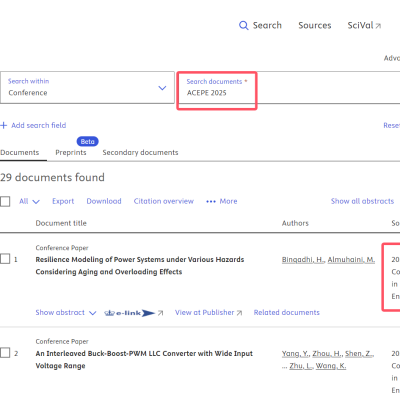Image resolution: width=400 pixels, height=400 pixels.
Task: Click the magnifier Search icon
Action: click(x=244, y=26)
